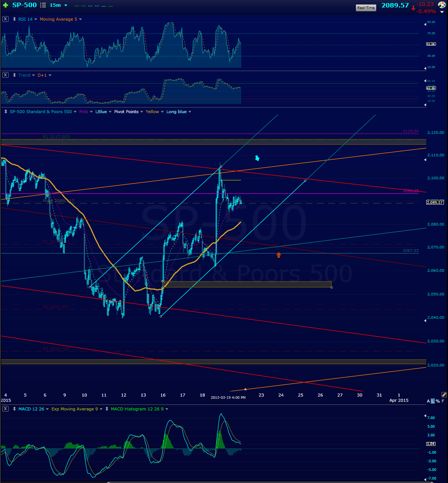Click the pencil drawing tool icon

click(x=444, y=394)
